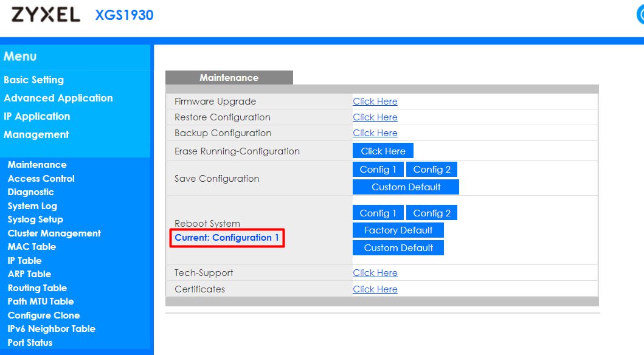Save configuration to Config 1
Screen dimensions: 644x355
click(x=378, y=170)
